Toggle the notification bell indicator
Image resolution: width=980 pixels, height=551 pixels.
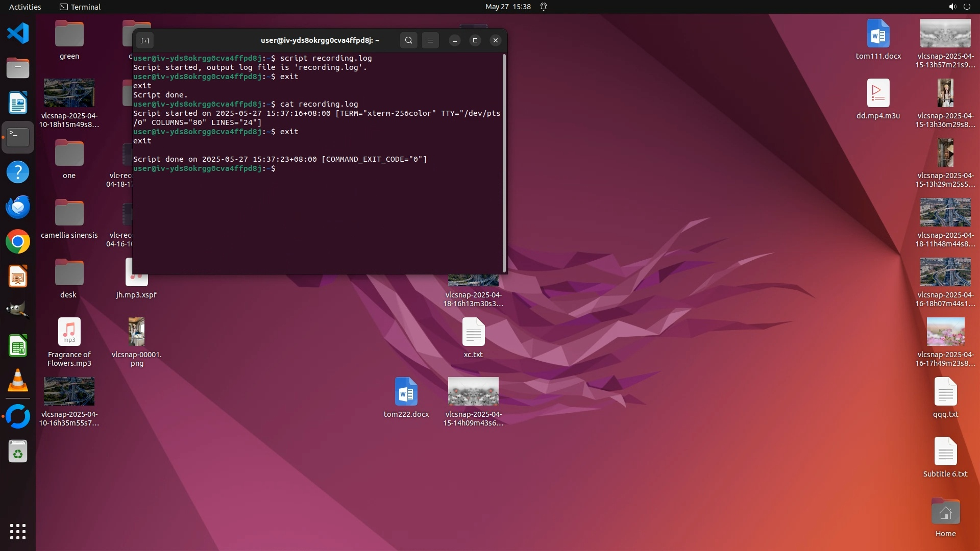point(544,7)
